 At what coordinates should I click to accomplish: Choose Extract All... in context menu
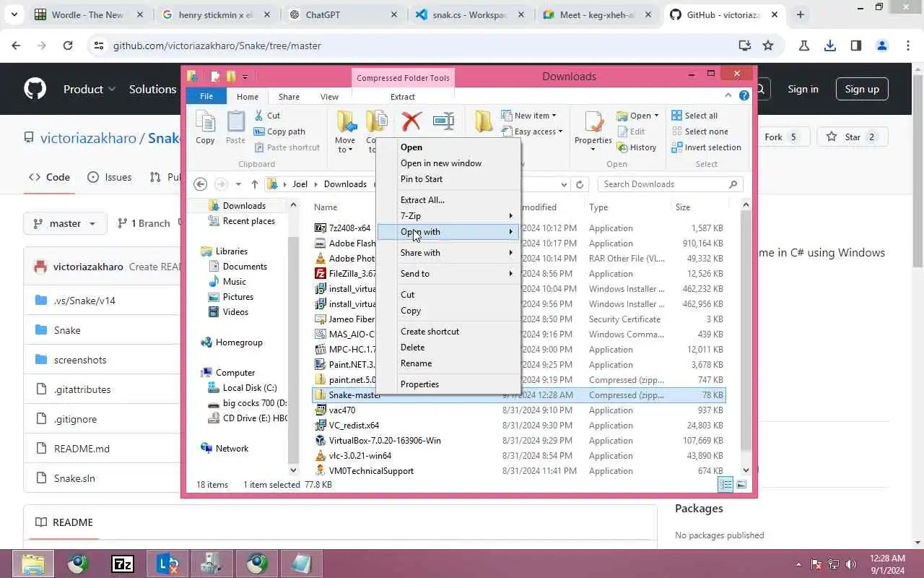423,200
